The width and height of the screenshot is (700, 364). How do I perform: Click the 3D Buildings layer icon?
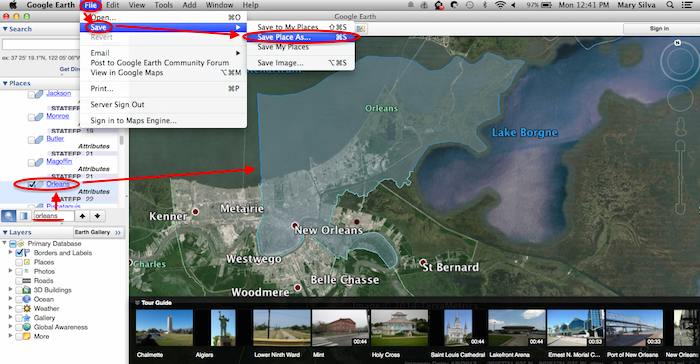[27, 290]
